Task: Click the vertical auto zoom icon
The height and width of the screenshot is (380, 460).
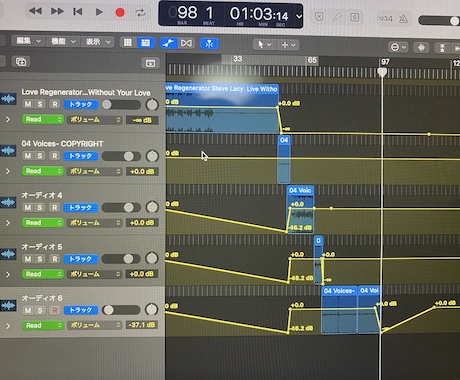Action: coord(442,48)
